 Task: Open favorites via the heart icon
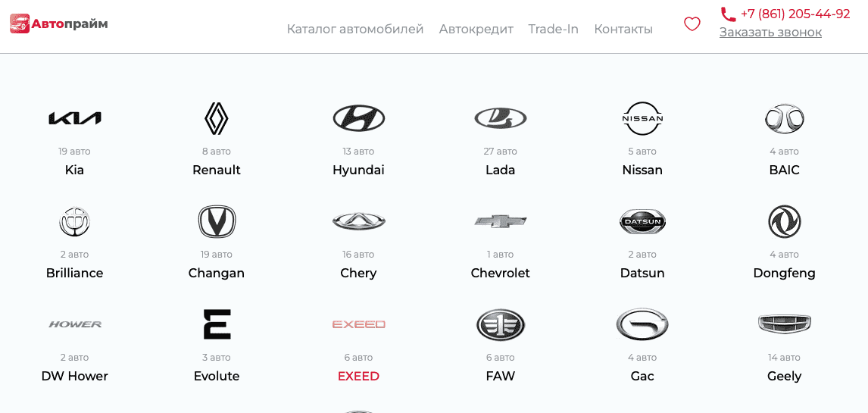(692, 24)
